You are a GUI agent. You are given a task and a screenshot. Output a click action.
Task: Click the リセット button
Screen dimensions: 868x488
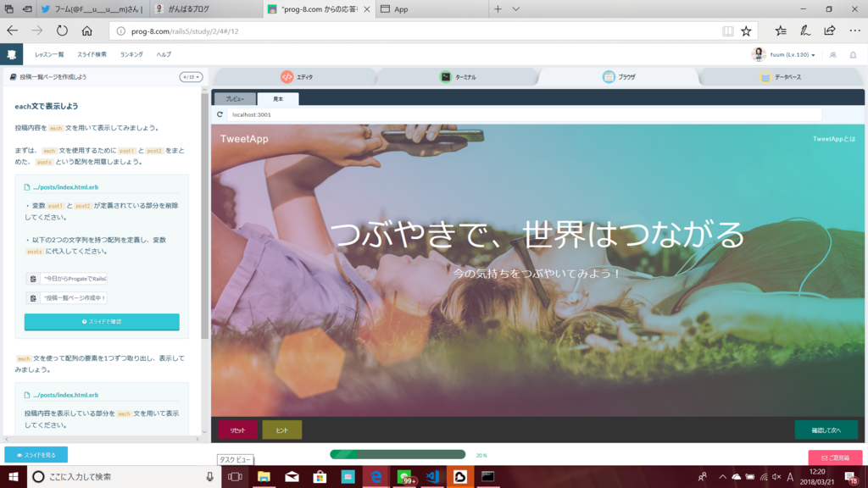(x=237, y=430)
